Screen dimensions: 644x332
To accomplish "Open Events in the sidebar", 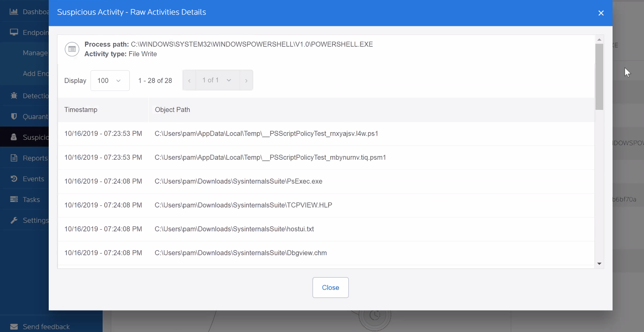I will pos(34,179).
